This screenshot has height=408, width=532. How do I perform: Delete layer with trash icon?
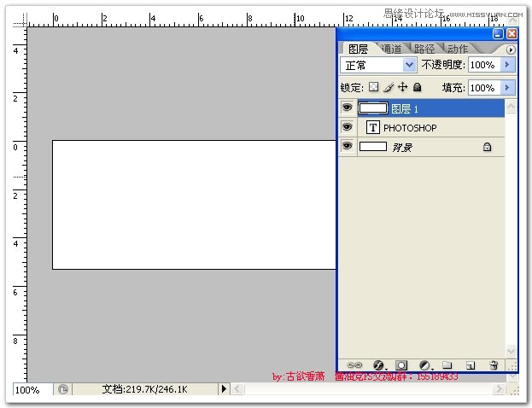(x=494, y=365)
